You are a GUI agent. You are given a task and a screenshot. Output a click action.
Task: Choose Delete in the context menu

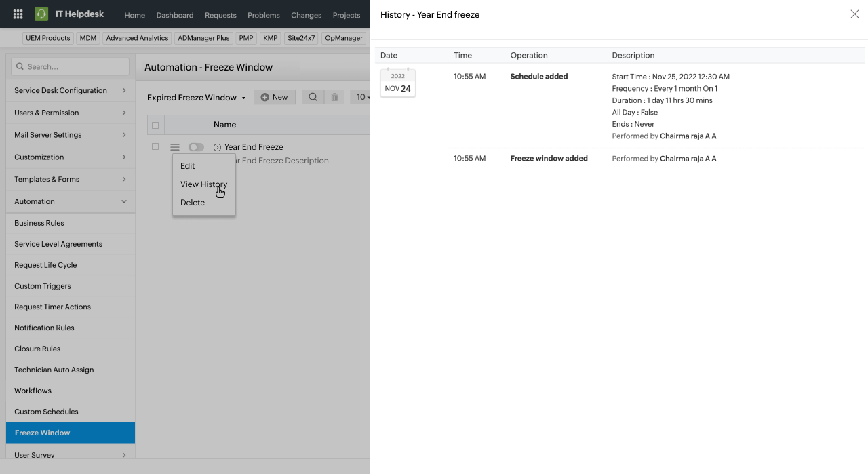click(193, 203)
